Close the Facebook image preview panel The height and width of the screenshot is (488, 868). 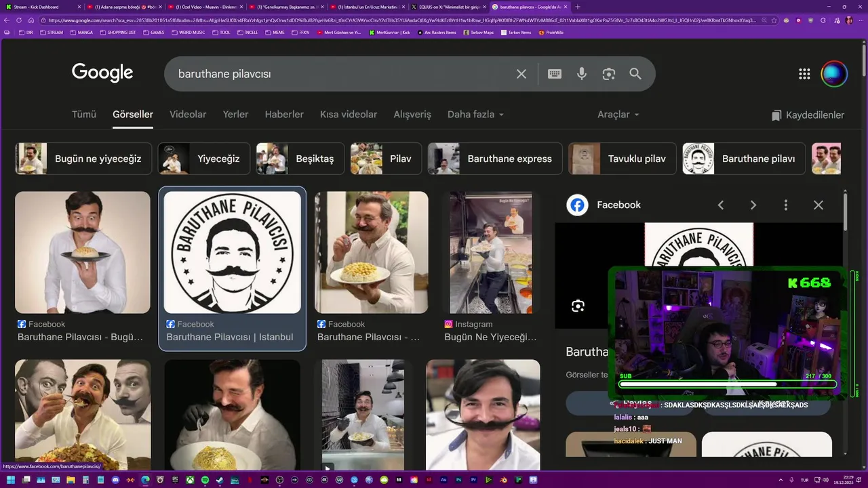pyautogui.click(x=818, y=205)
